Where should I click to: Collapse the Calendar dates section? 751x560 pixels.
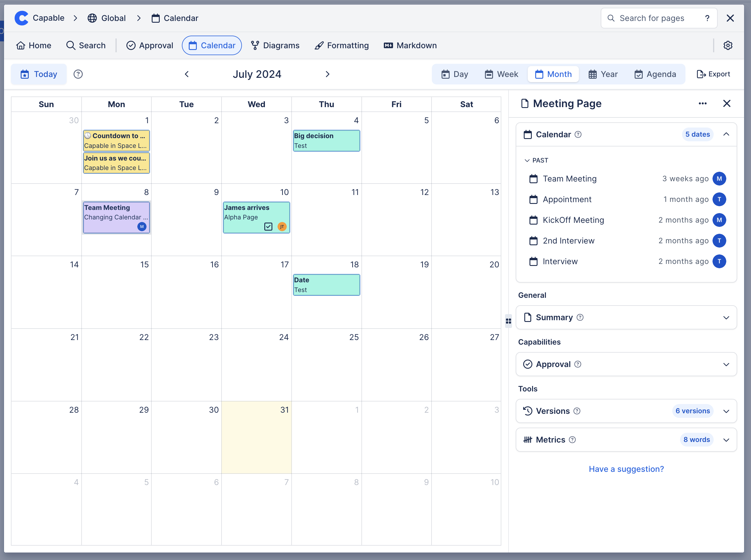[726, 134]
